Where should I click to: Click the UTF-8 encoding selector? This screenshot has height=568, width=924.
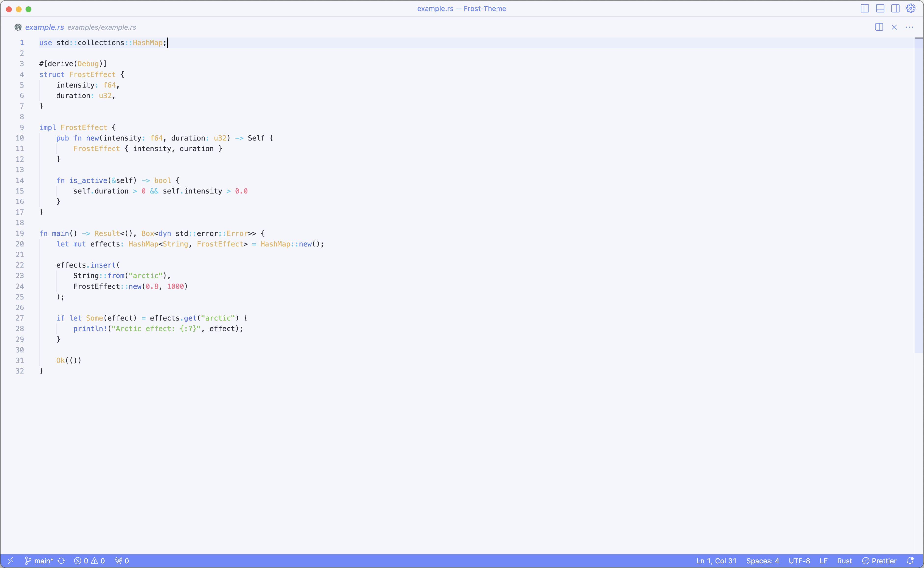(799, 560)
